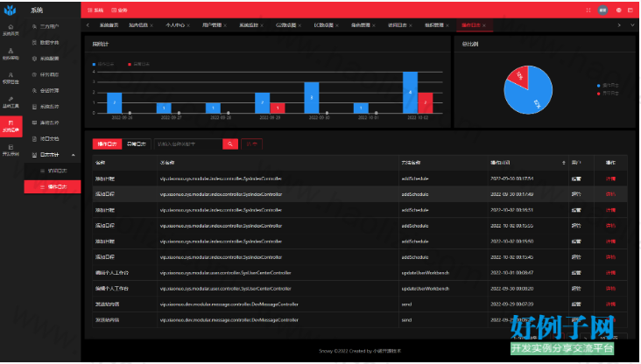Focus the name keyword search field
Image resolution: width=641 pixels, height=364 pixels.
[x=188, y=143]
